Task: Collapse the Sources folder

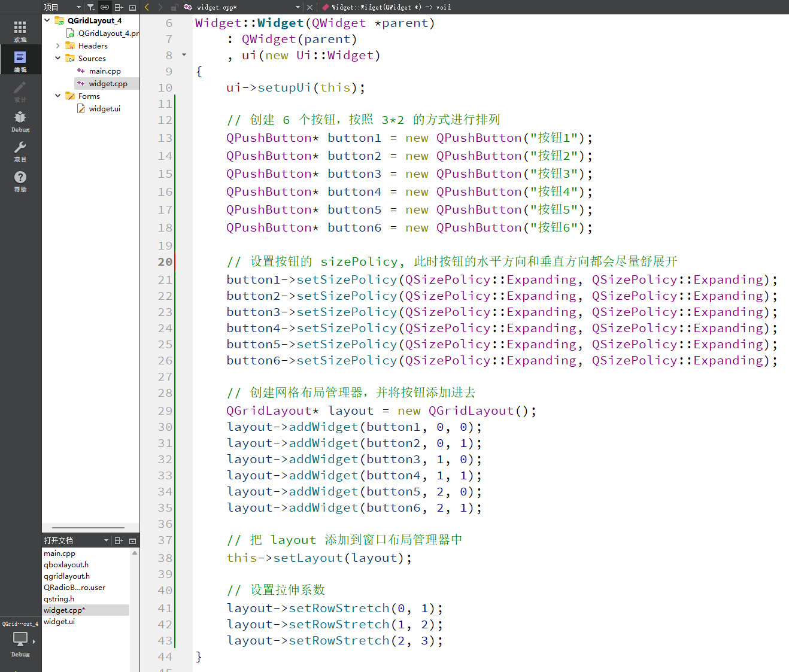Action: click(57, 58)
